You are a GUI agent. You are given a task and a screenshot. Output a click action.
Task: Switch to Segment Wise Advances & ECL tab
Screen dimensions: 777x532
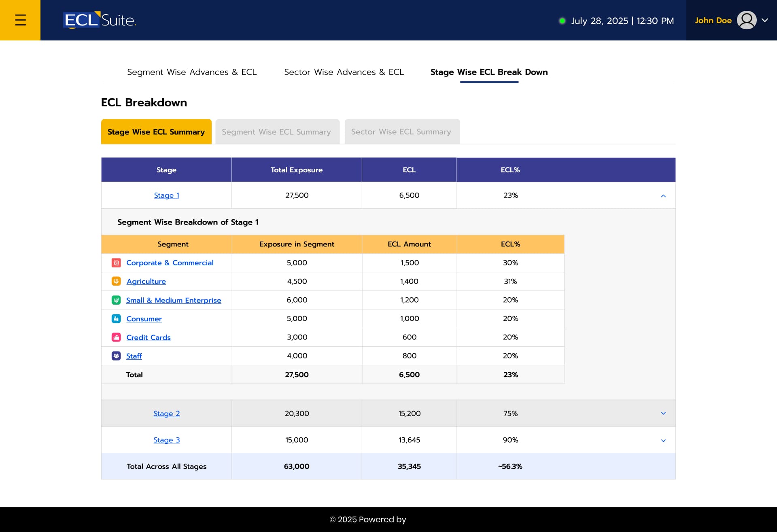tap(192, 72)
